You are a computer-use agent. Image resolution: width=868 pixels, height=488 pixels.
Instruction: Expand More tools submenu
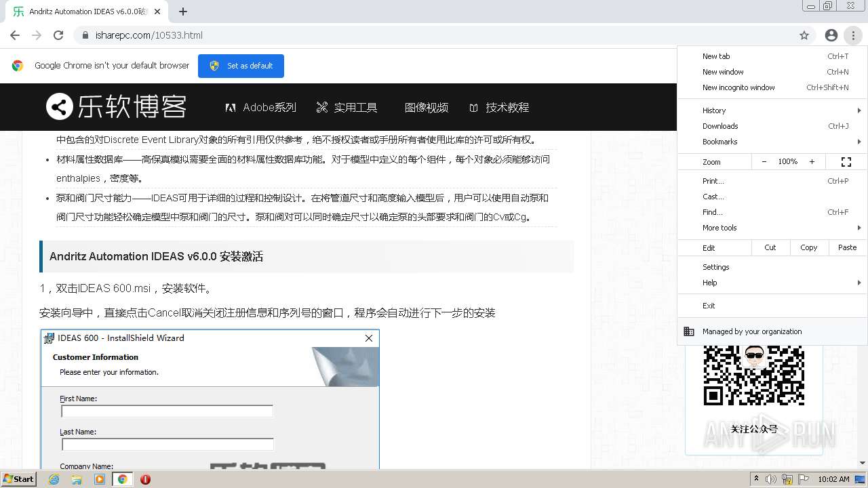772,228
